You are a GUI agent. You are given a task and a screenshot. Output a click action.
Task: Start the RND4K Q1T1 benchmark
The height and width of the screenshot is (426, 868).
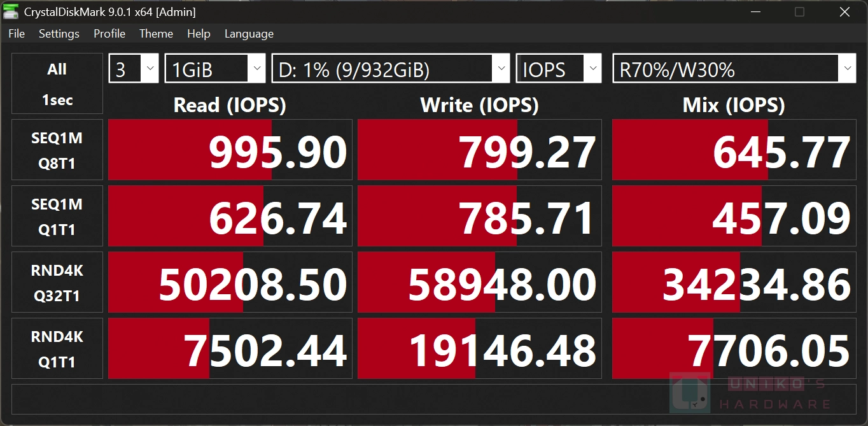[x=57, y=349]
